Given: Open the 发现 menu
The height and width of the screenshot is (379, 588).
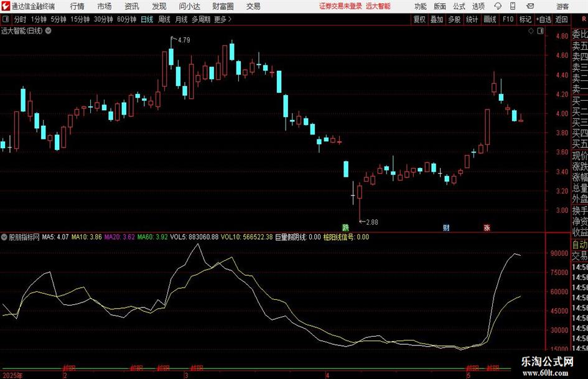Looking at the screenshot, I should pos(159,6).
